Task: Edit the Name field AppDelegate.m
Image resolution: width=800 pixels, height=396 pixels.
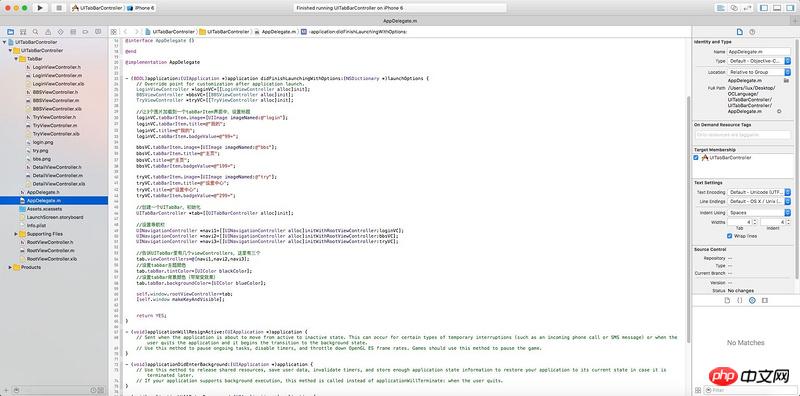Action: [x=759, y=52]
